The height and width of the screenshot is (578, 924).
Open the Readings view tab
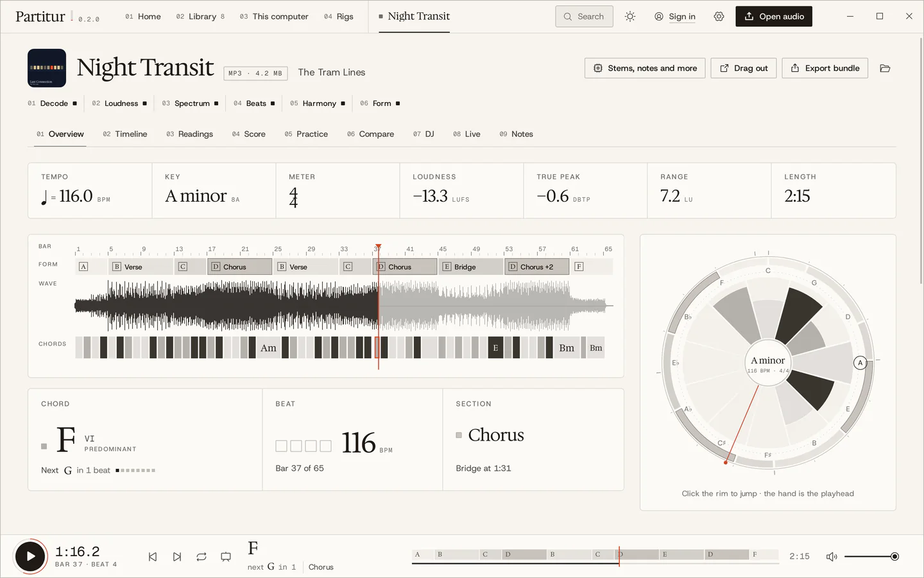pos(189,134)
